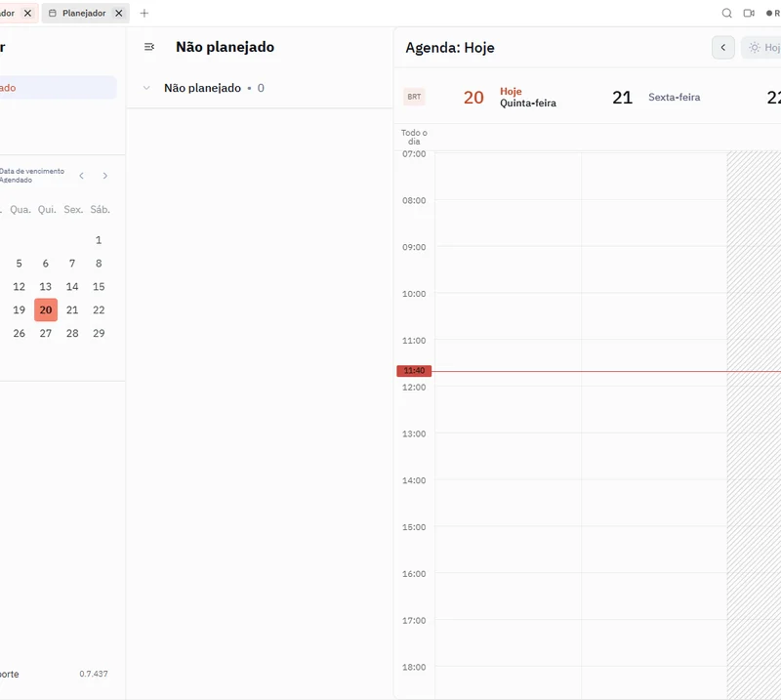Click the Agenda: Hoje title

click(x=450, y=47)
